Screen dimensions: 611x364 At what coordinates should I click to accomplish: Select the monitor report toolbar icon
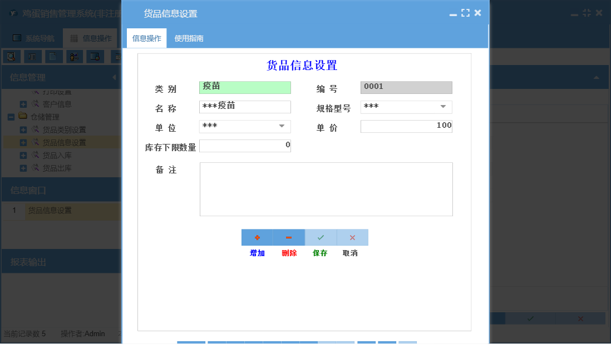click(95, 56)
